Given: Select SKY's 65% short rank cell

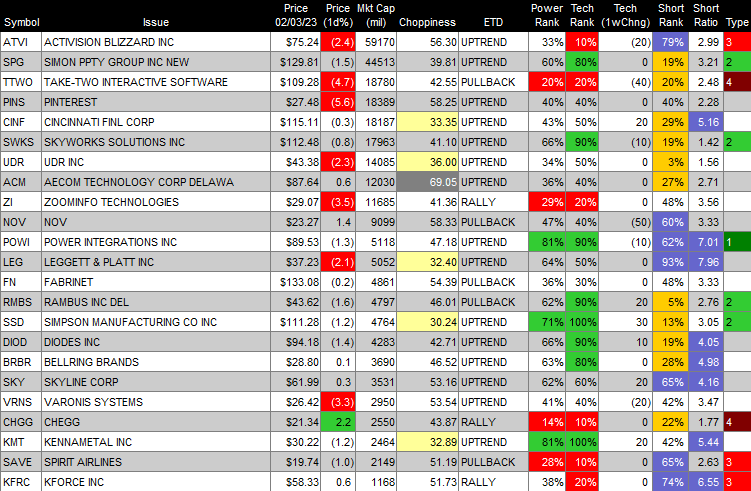Looking at the screenshot, I should (x=671, y=382).
